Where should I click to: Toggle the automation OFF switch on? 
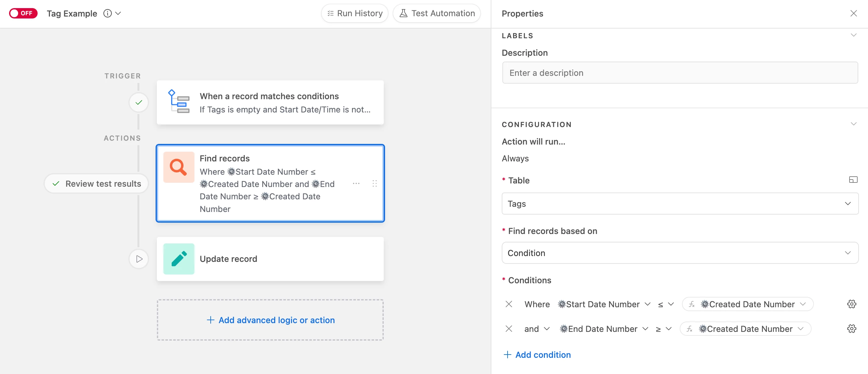(x=23, y=14)
